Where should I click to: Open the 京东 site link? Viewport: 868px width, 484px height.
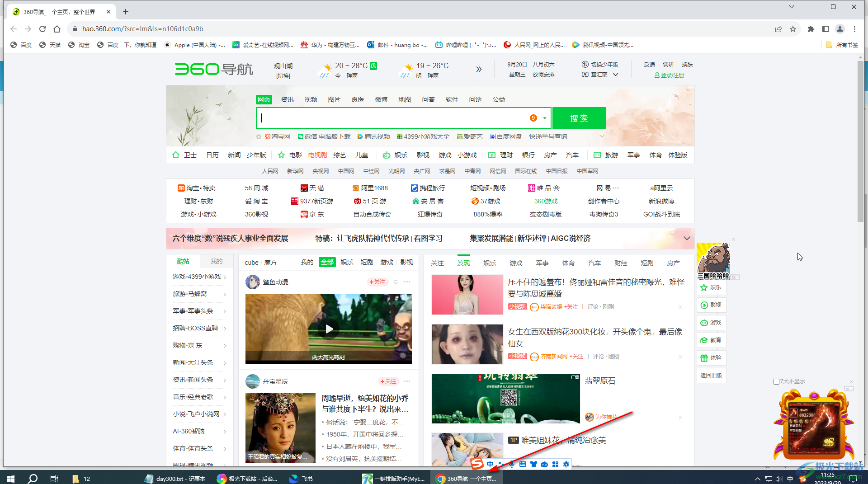312,214
